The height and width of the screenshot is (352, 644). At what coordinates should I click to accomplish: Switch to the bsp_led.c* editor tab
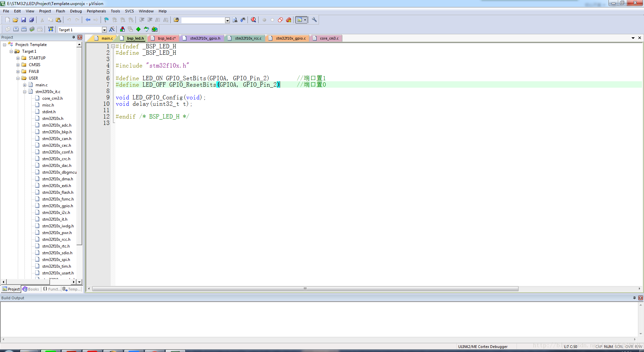[x=164, y=38]
